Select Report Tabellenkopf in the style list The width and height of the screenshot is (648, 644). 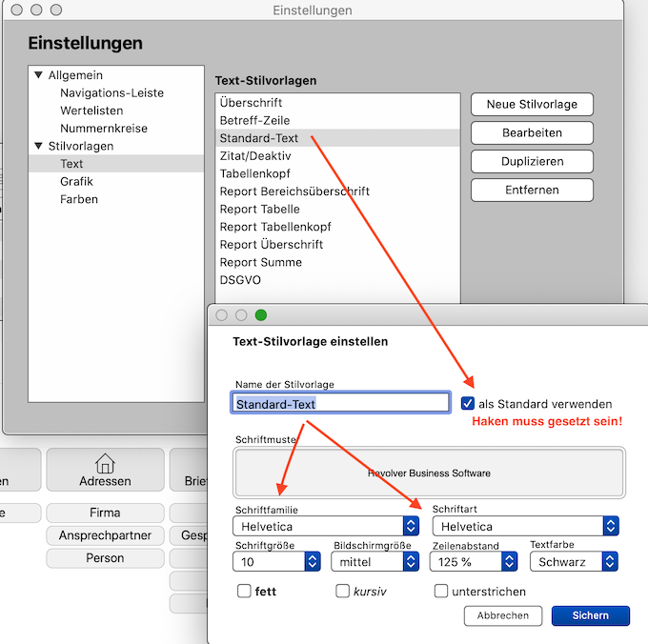[275, 227]
